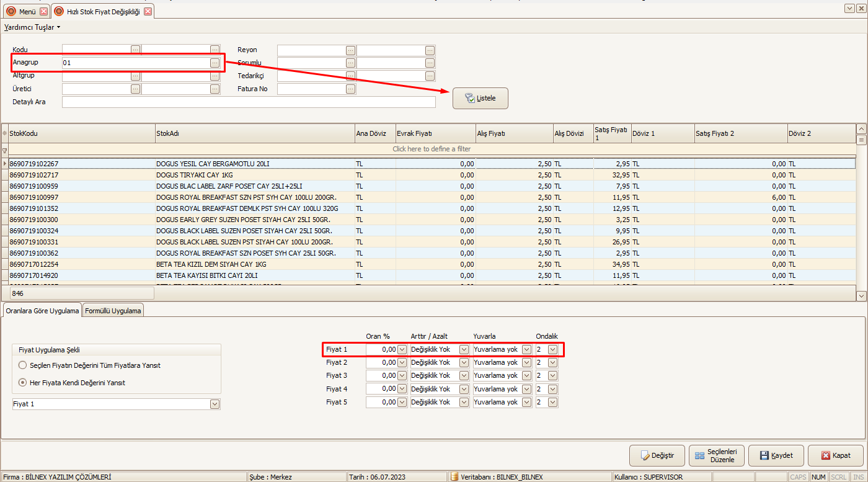Image resolution: width=868 pixels, height=482 pixels.
Task: Open first Tedarikçi lookup ellipsis button
Action: coord(350,76)
